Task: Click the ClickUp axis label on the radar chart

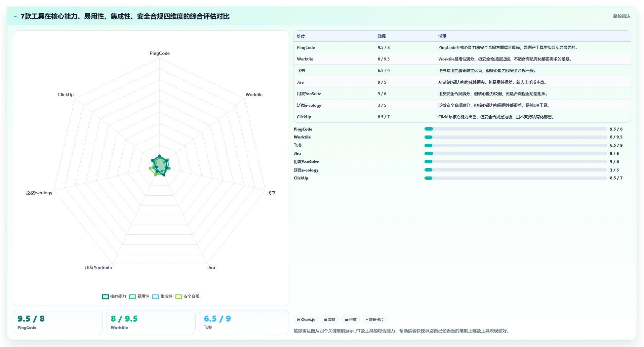Action: point(65,95)
